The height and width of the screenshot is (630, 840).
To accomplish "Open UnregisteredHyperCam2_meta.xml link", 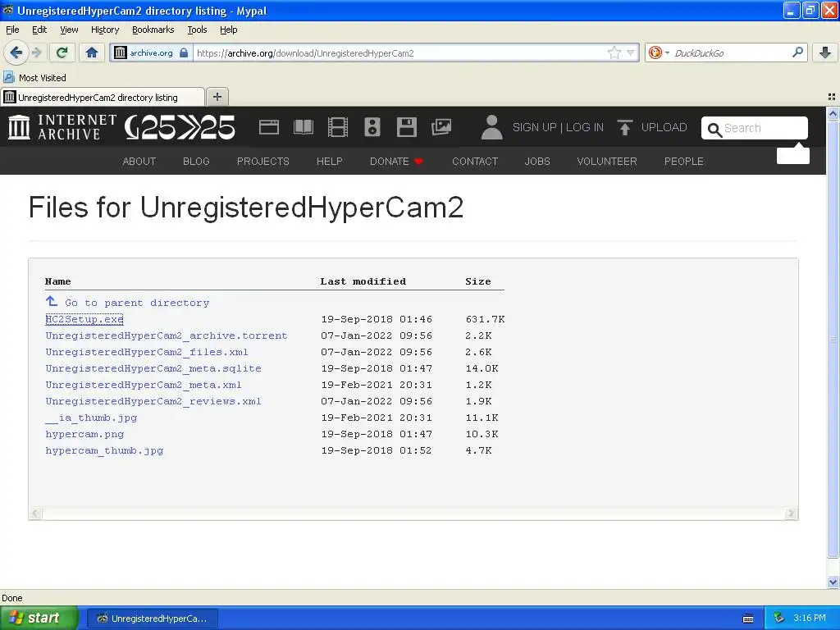I will pyautogui.click(x=144, y=385).
